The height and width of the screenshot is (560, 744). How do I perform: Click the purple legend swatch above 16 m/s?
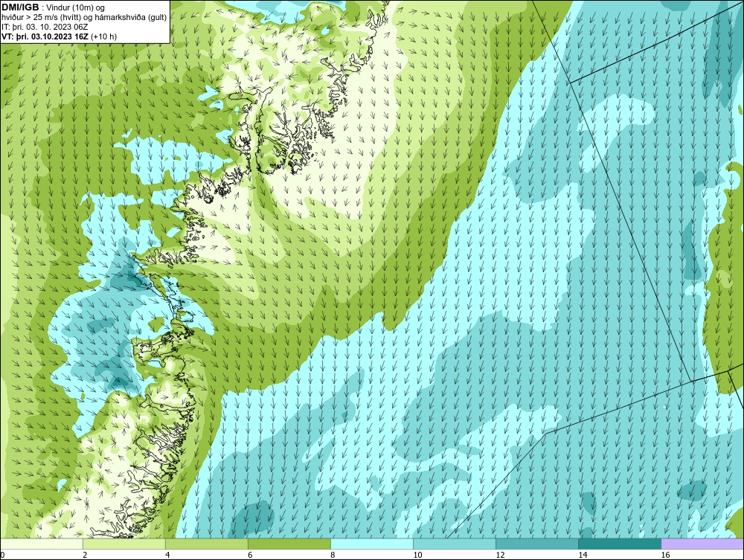(x=702, y=544)
